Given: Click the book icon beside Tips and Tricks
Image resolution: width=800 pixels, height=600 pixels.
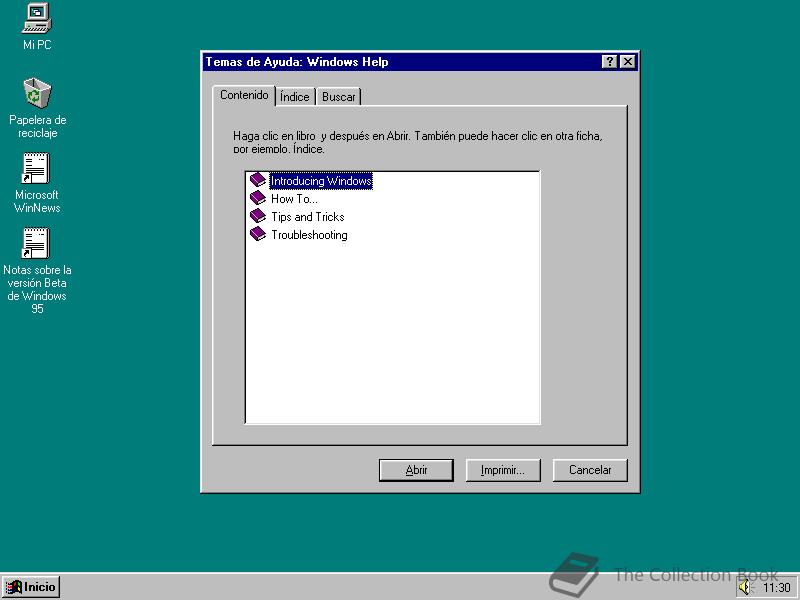Looking at the screenshot, I should click(x=258, y=216).
